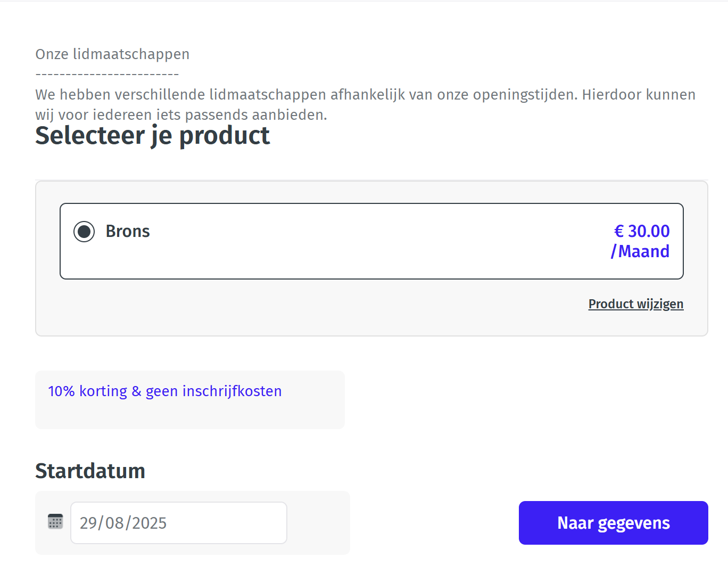
Task: Click the grey discount box below the text
Action: (189, 416)
